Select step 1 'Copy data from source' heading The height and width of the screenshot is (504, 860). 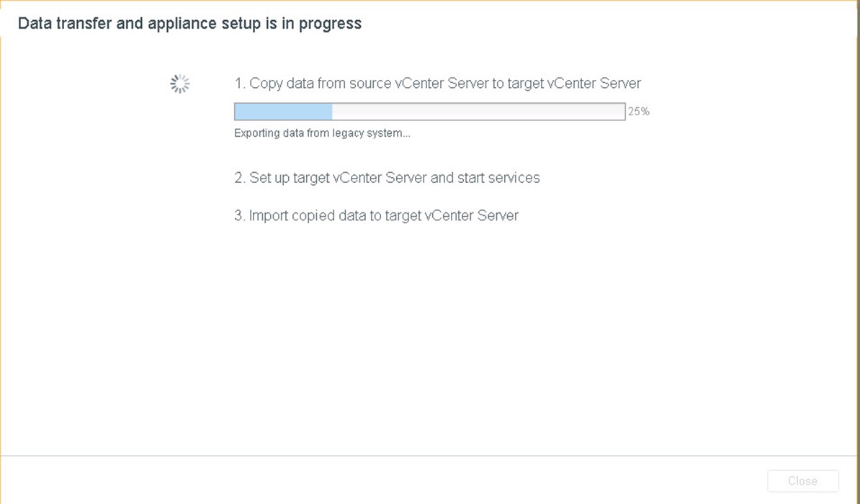438,84
